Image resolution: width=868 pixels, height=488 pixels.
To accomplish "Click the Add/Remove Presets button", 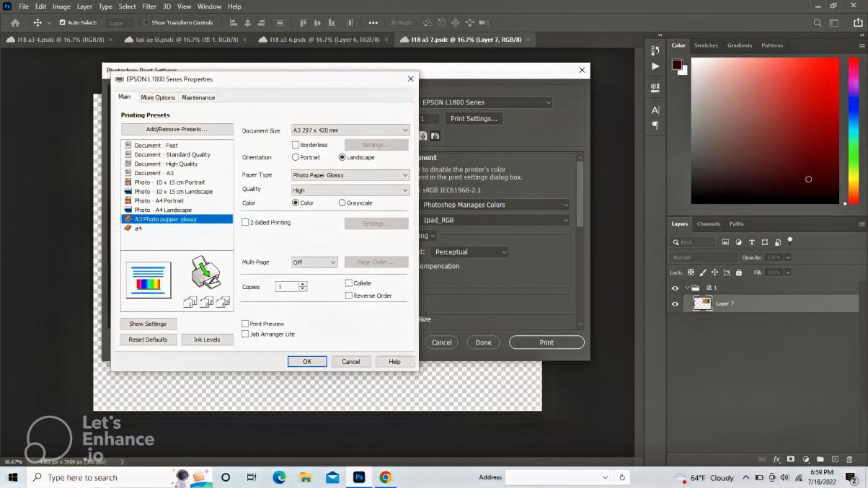I will (177, 129).
